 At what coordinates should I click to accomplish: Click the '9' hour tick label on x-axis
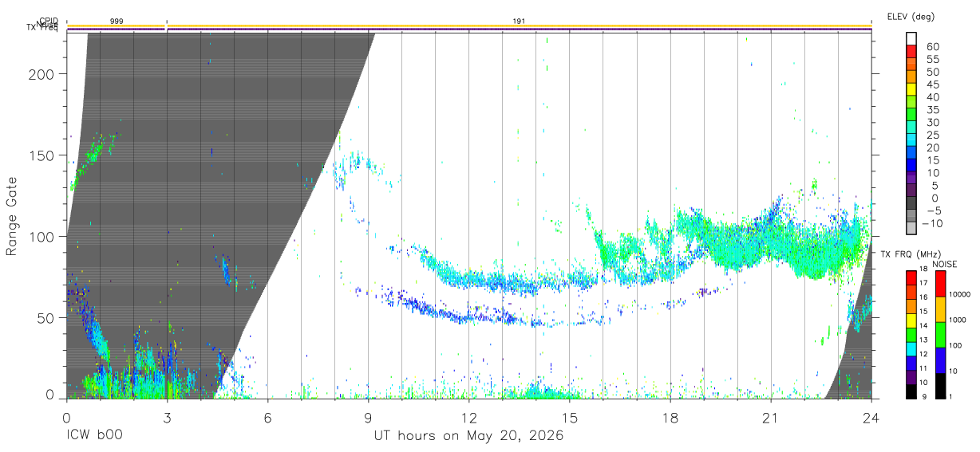[x=368, y=418]
